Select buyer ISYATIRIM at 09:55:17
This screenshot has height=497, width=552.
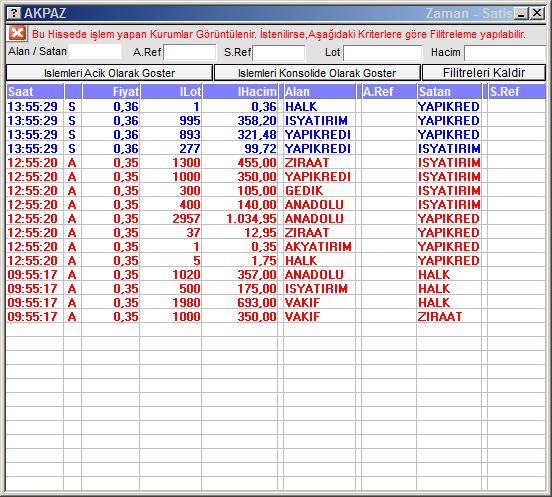[x=316, y=289]
